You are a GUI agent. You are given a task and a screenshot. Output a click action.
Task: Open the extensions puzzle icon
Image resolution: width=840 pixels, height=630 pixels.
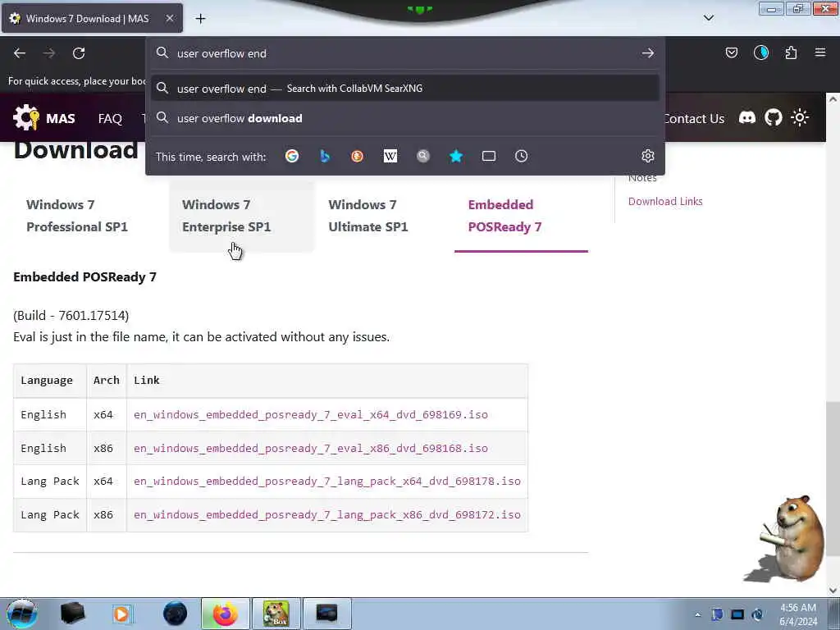point(791,52)
